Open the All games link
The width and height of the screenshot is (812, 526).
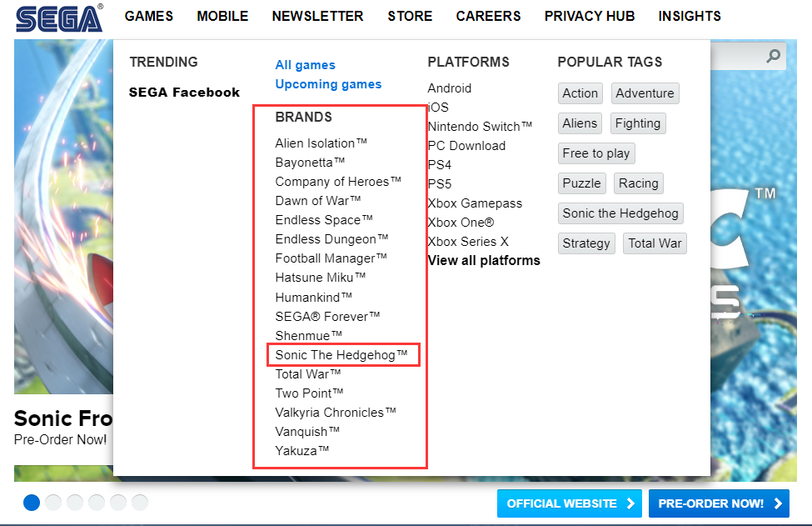pos(305,65)
